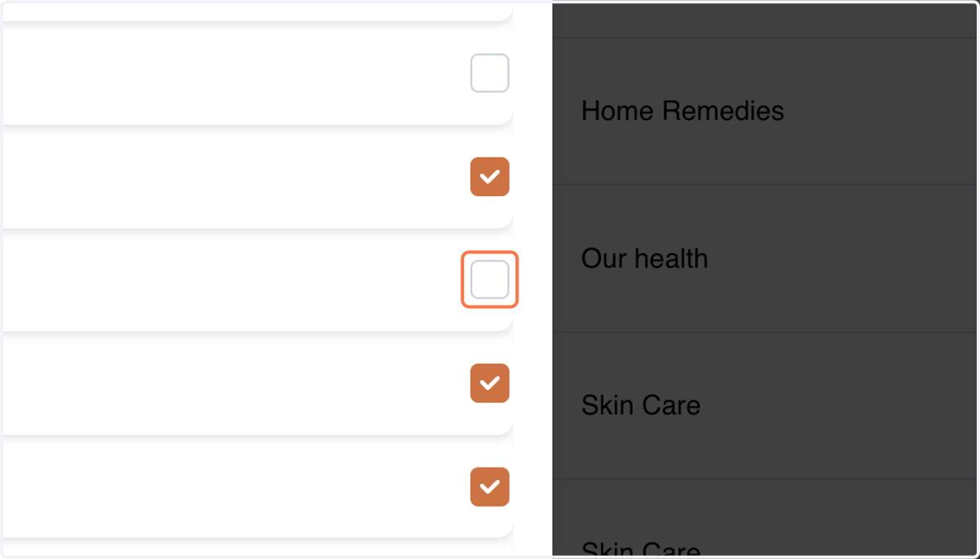Click blank area of the lowest checked card row
The width and height of the screenshot is (980, 559).
237,487
